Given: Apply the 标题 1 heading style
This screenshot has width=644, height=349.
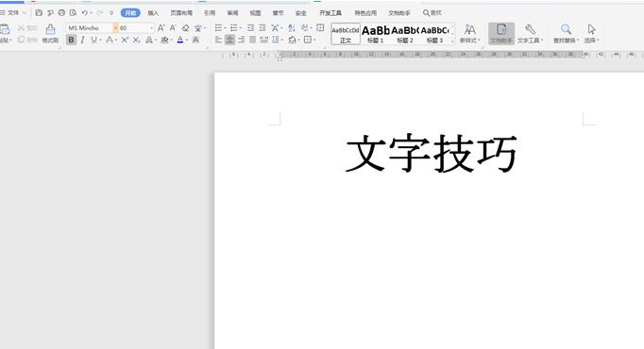Looking at the screenshot, I should [x=376, y=34].
